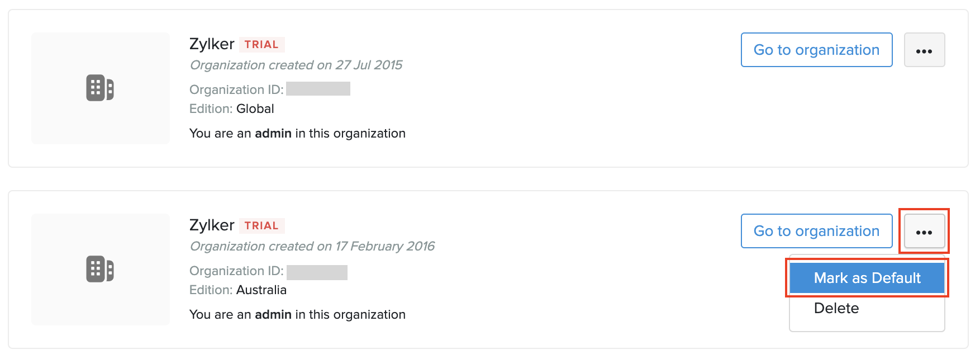Viewport: 980px width, 359px height.
Task: Go to organization created on 27 Jul 2015
Action: click(816, 50)
